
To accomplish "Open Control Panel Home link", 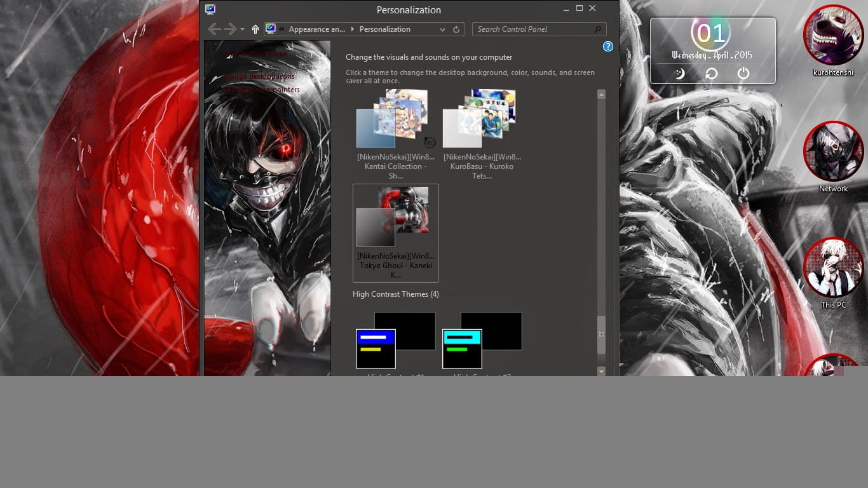I will pyautogui.click(x=255, y=53).
